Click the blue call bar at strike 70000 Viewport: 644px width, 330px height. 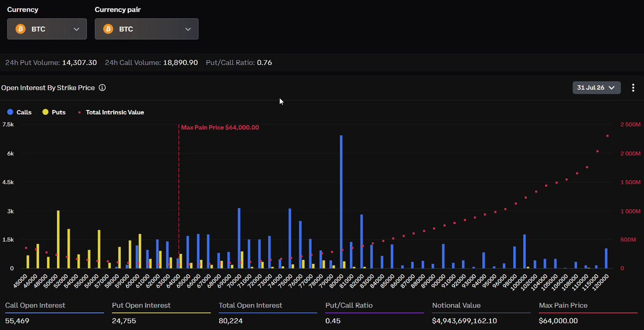pyautogui.click(x=239, y=238)
